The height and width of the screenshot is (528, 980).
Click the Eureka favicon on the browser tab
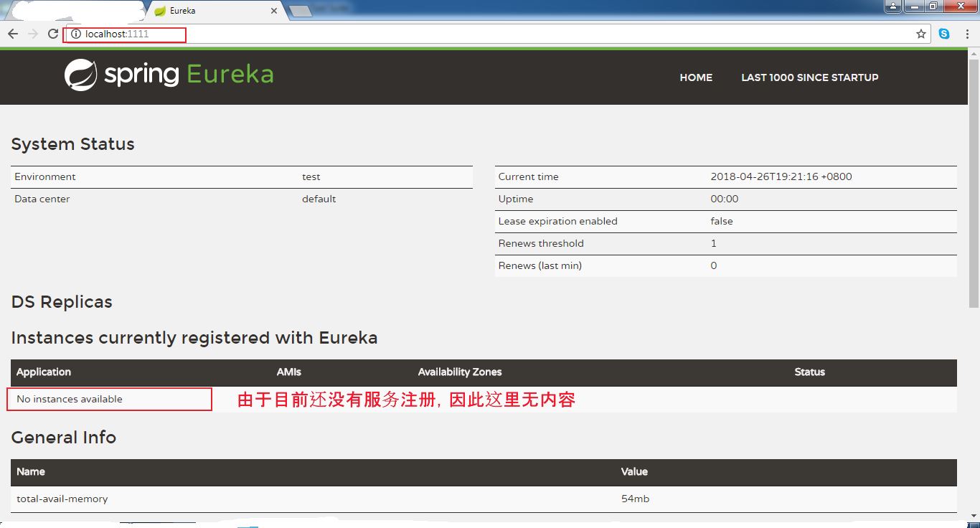159,10
